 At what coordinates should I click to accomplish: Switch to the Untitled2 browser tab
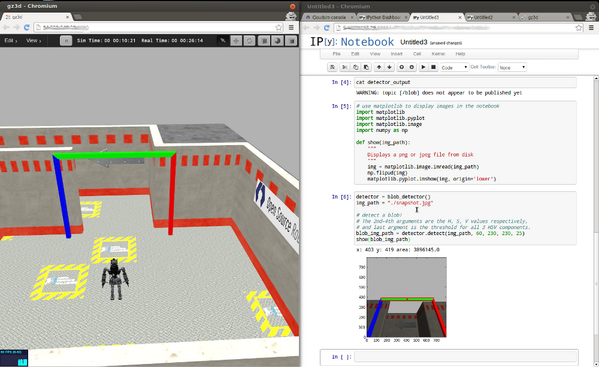[x=490, y=17]
